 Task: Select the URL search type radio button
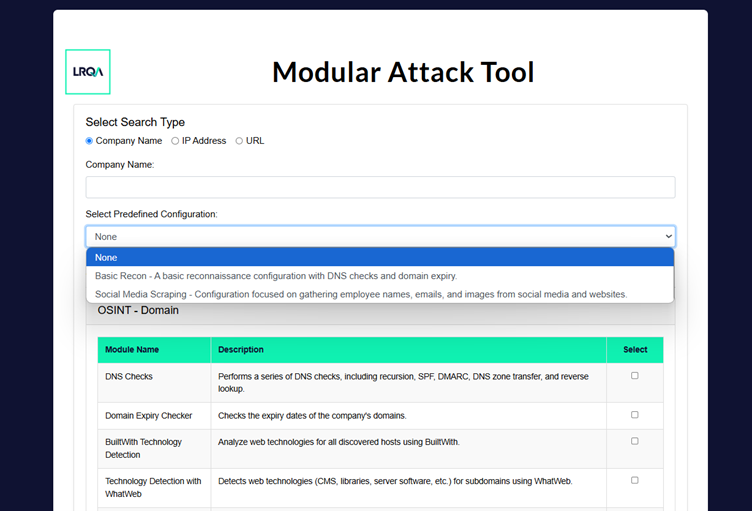pyautogui.click(x=239, y=141)
